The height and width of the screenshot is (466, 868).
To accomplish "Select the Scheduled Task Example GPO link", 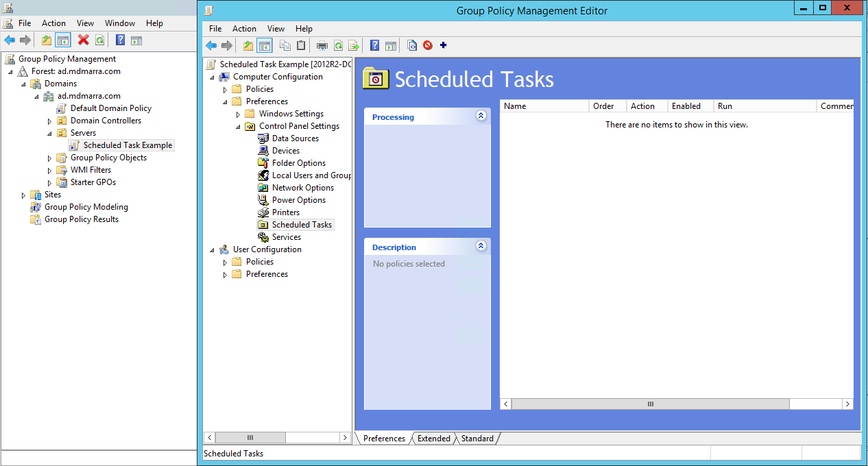I will click(x=128, y=145).
